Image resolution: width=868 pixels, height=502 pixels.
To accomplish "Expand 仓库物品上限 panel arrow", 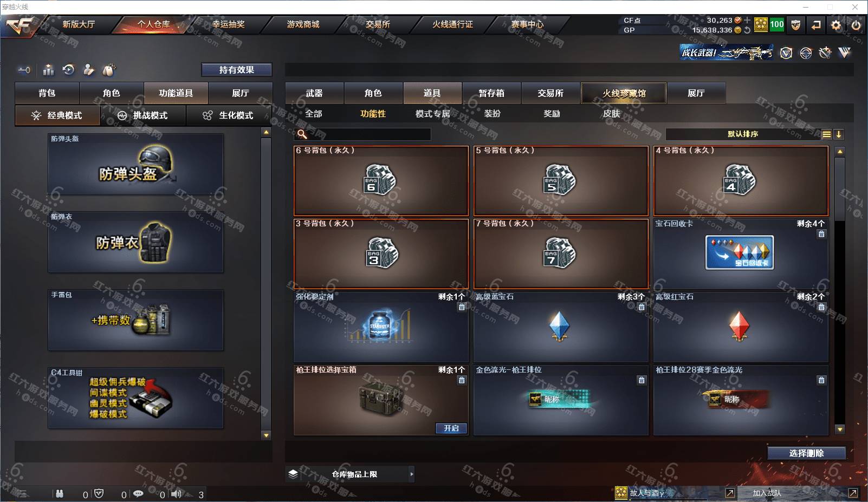I will tap(412, 474).
